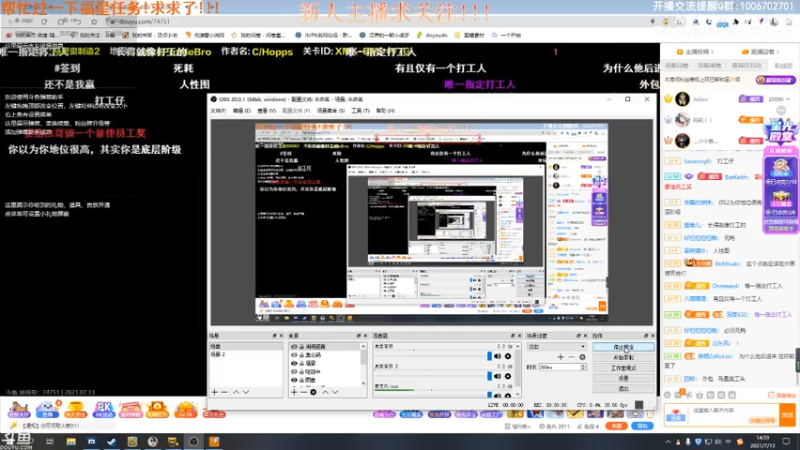Add a new source in Sources panel
Image resolution: width=800 pixels, height=450 pixels.
[x=294, y=392]
